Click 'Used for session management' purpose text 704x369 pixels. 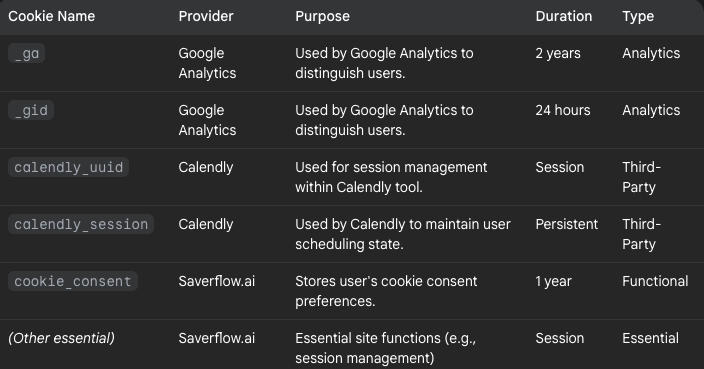pyautogui.click(x=391, y=167)
